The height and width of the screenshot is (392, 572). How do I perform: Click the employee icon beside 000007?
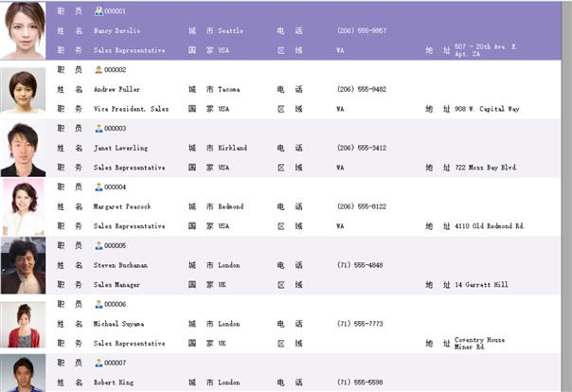pos(98,363)
